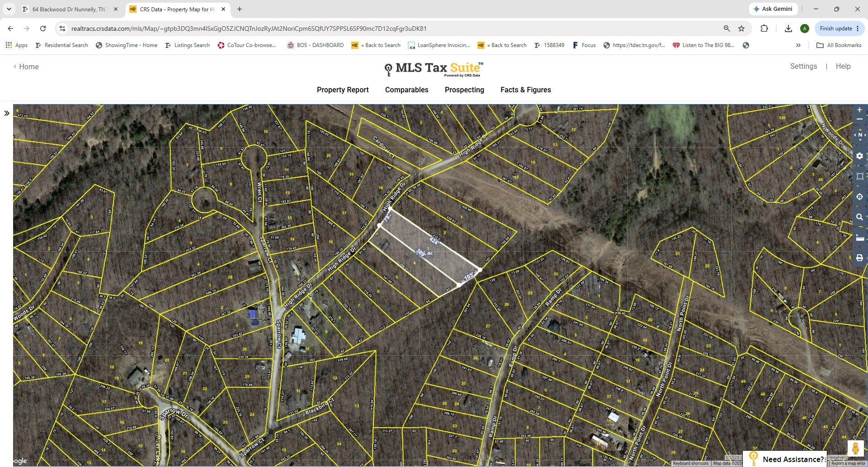Select the measure ruler tool

tap(859, 238)
